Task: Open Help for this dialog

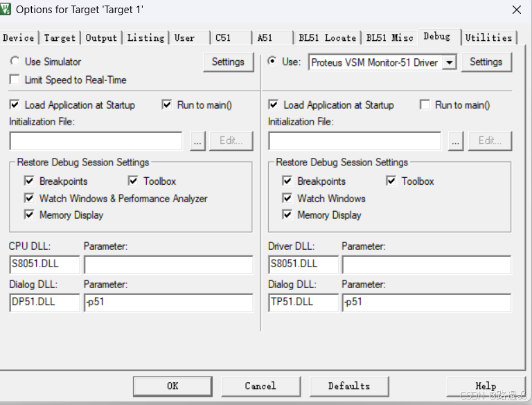Action: [x=486, y=386]
